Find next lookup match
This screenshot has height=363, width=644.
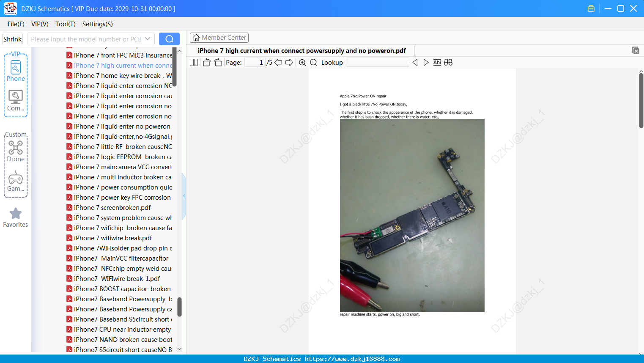tap(426, 62)
